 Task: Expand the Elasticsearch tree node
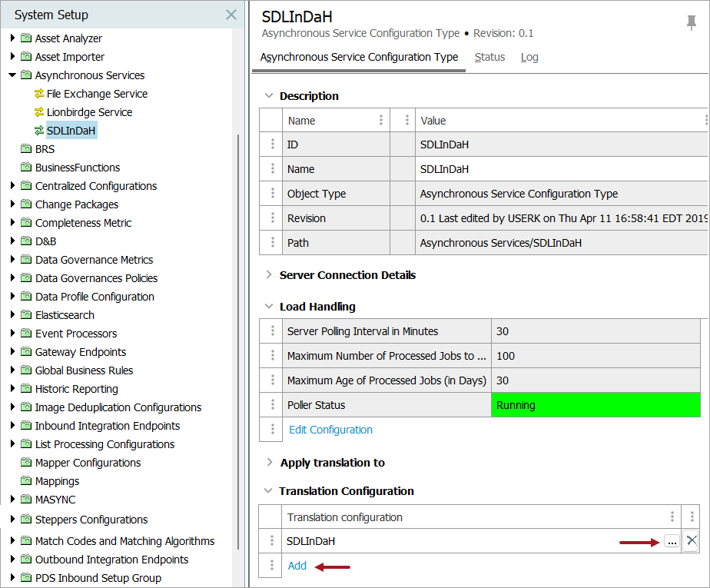pos(12,315)
